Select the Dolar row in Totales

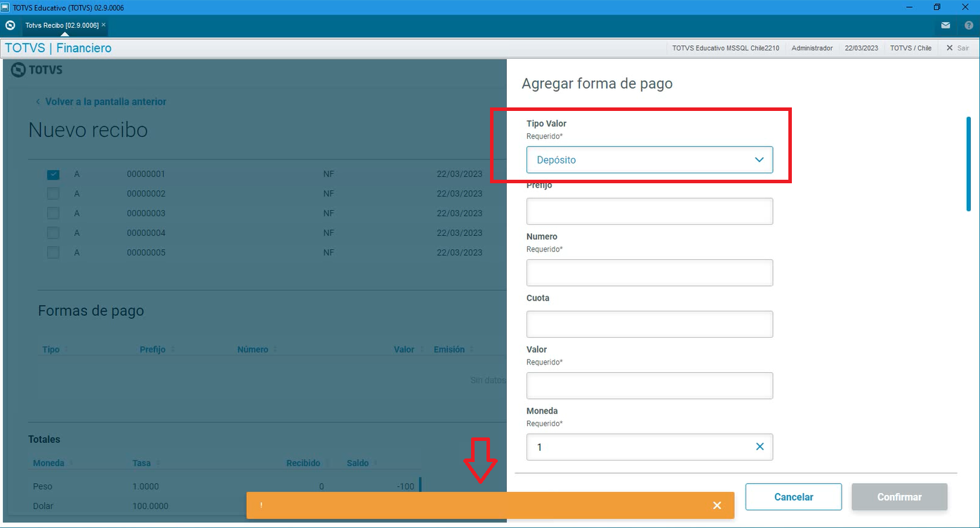tap(225, 506)
